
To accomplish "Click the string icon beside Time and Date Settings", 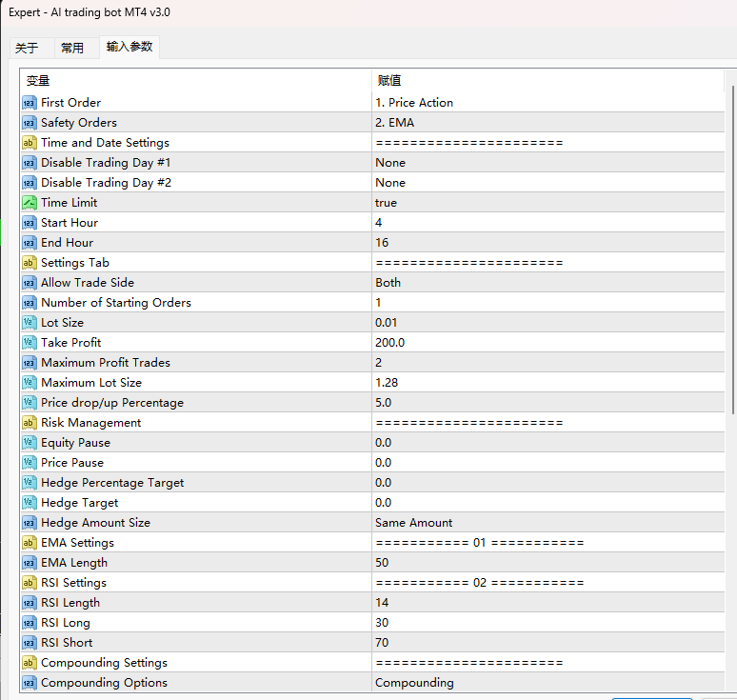I will pos(30,143).
